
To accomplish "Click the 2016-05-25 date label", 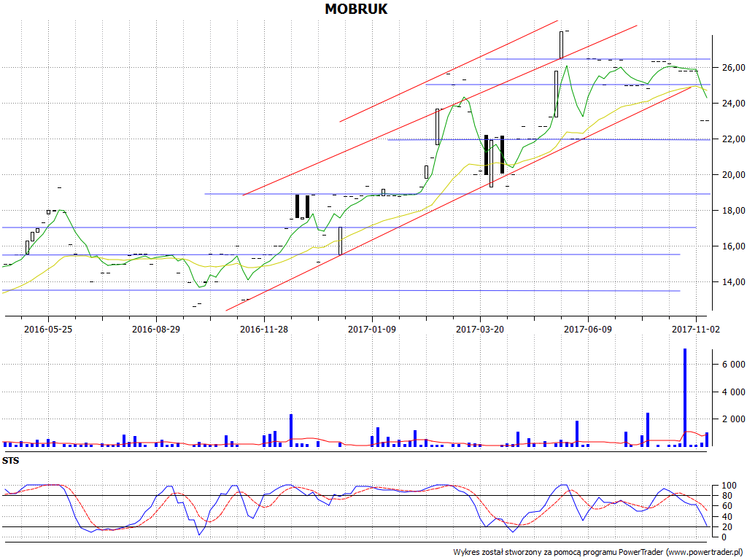I will click(x=48, y=329).
